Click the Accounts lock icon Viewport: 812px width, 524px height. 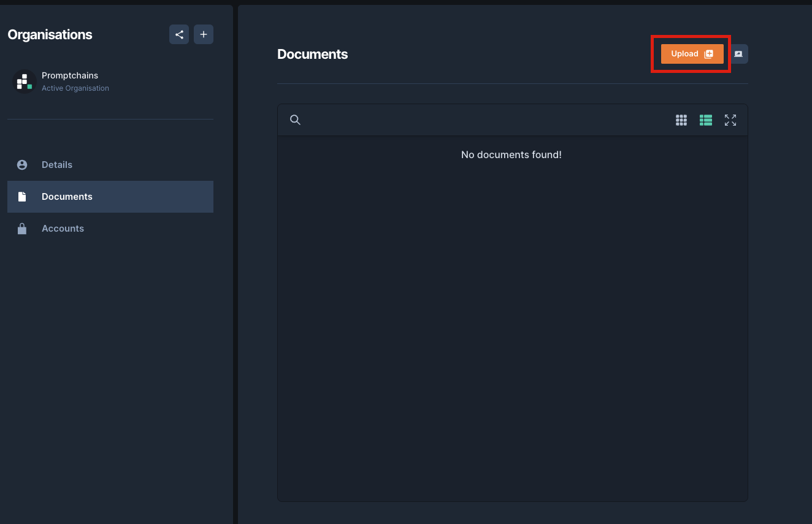coord(22,228)
